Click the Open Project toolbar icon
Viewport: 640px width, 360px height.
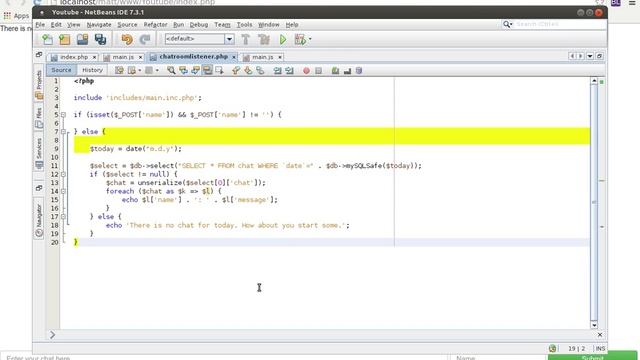click(82, 40)
